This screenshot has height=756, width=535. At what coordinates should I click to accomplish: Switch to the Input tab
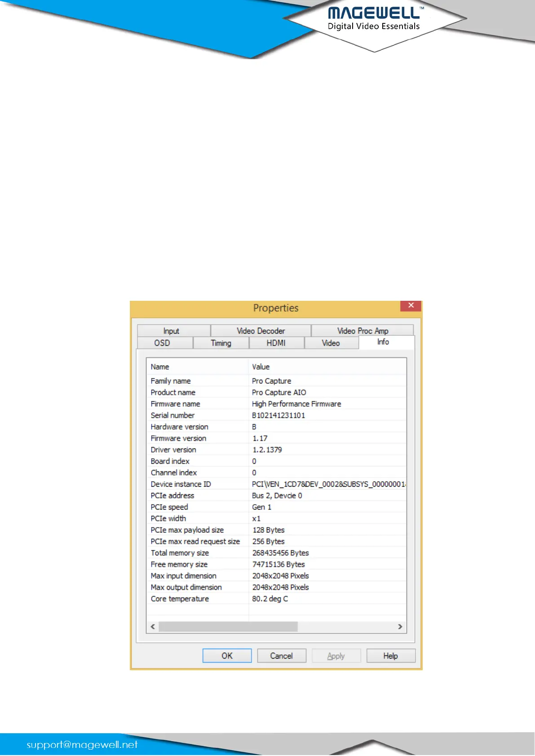(x=173, y=331)
